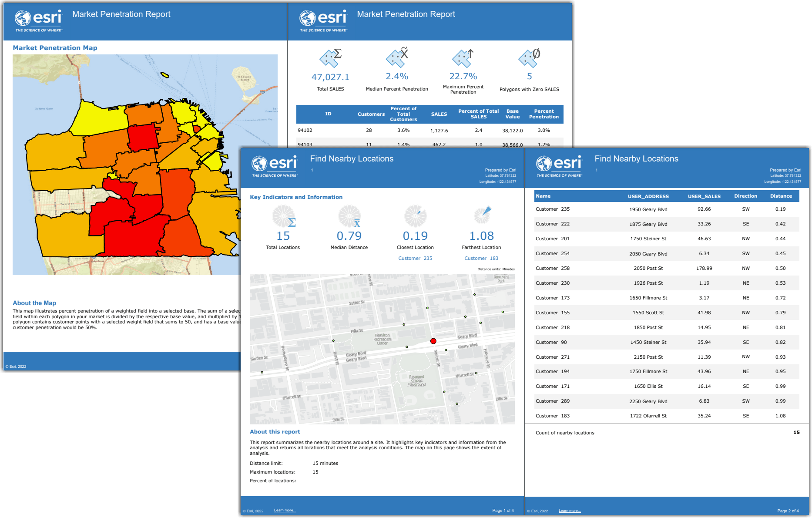Click the USER_SALES column header
The width and height of the screenshot is (812, 518).
(704, 196)
